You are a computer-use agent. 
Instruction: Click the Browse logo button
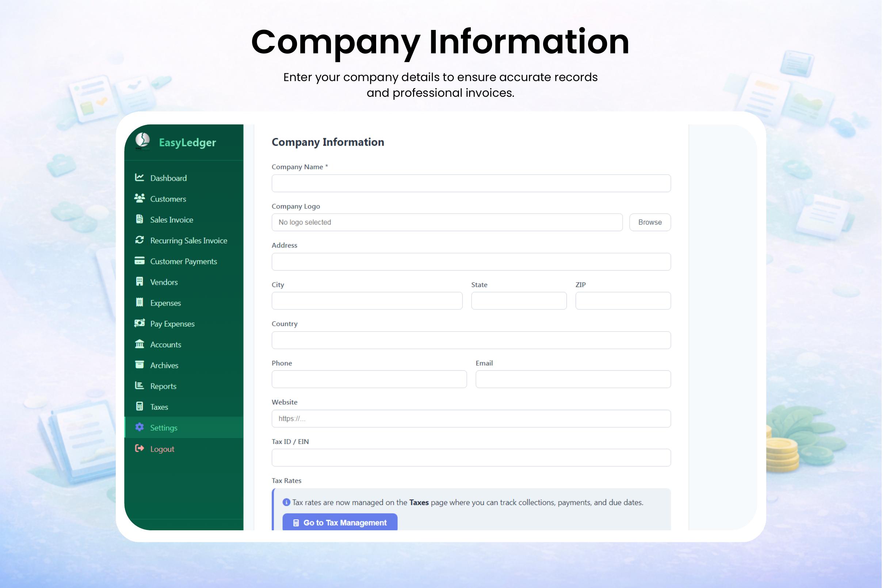pyautogui.click(x=650, y=222)
